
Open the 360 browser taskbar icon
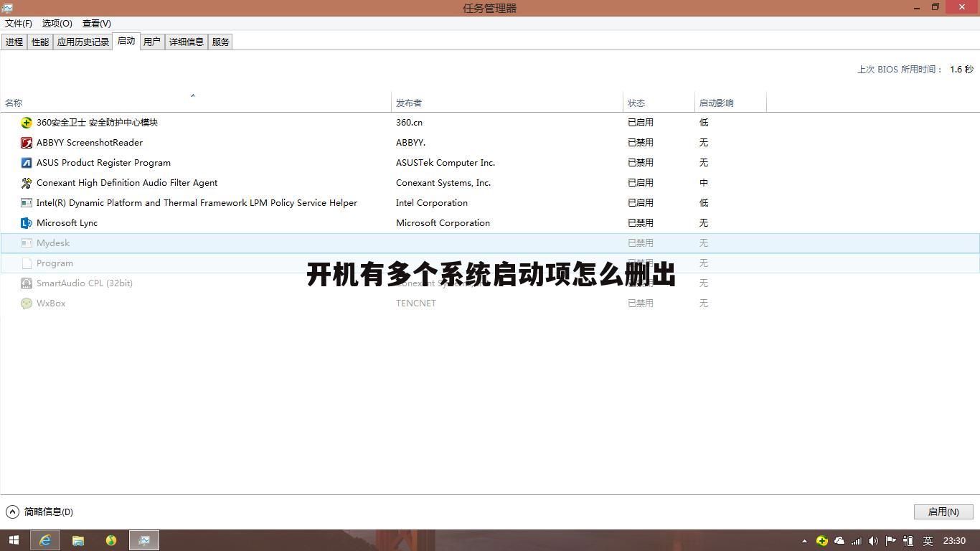(x=111, y=540)
